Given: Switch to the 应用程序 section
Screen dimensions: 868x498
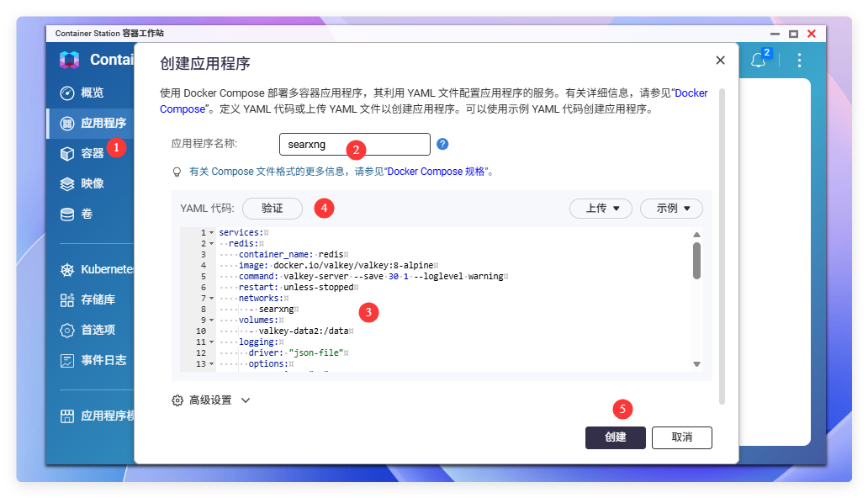Looking at the screenshot, I should (66, 122).
